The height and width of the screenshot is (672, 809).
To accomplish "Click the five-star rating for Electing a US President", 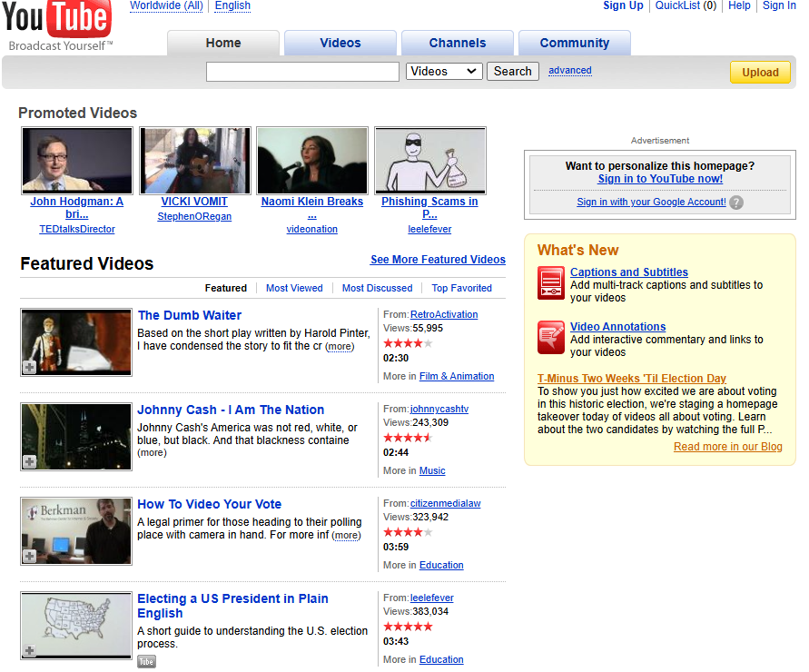I will tap(408, 627).
